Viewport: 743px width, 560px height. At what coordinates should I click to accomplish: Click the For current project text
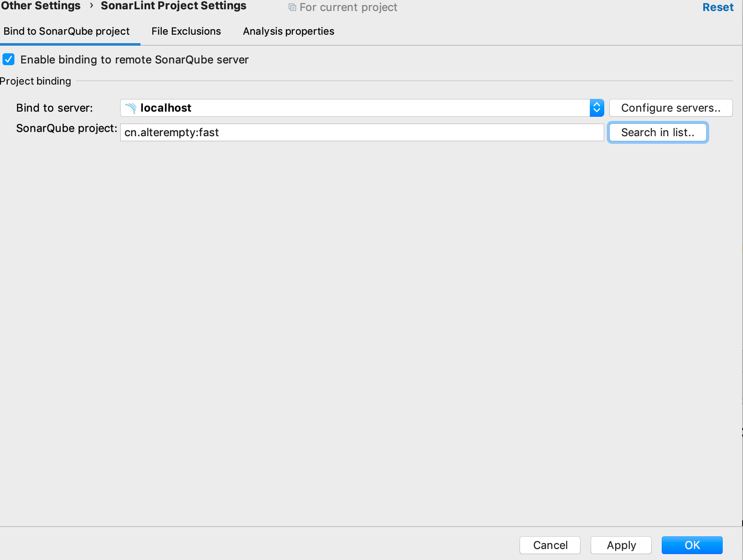coord(348,7)
